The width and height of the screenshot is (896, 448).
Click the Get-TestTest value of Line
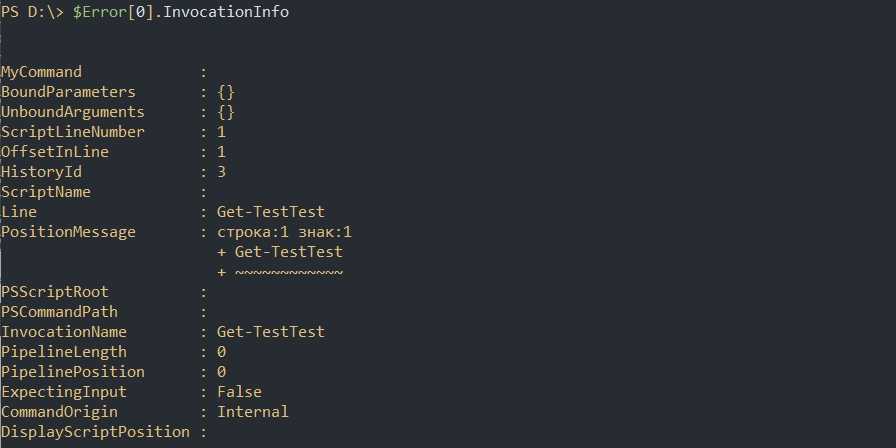[270, 212]
